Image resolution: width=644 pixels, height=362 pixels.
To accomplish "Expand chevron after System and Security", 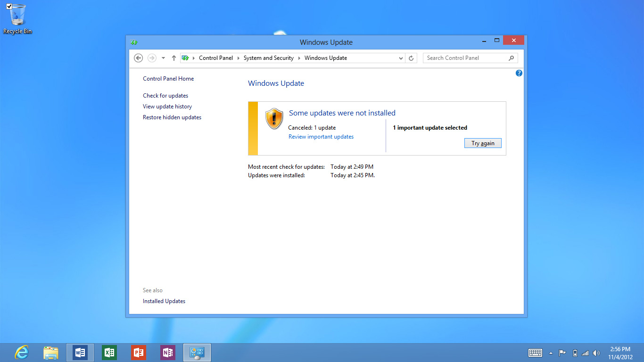I will pos(299,58).
